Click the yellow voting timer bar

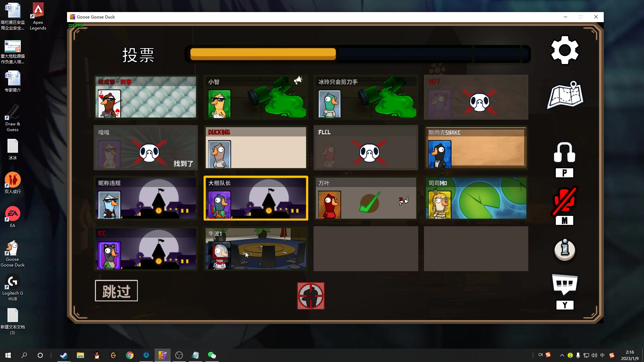[263, 54]
